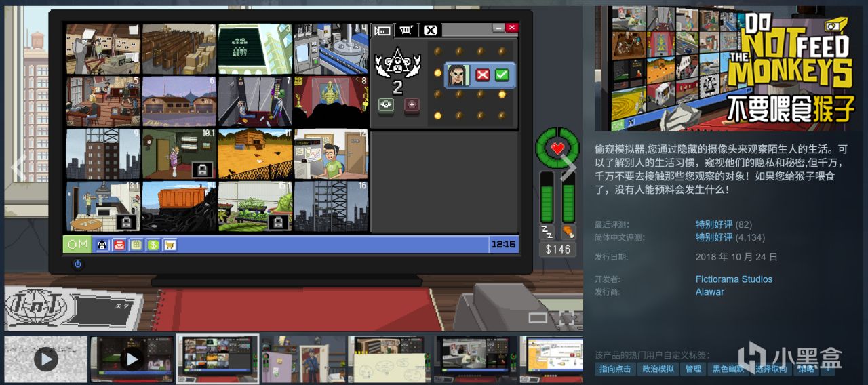Open the Fictiorama Studios developer link

click(x=734, y=279)
